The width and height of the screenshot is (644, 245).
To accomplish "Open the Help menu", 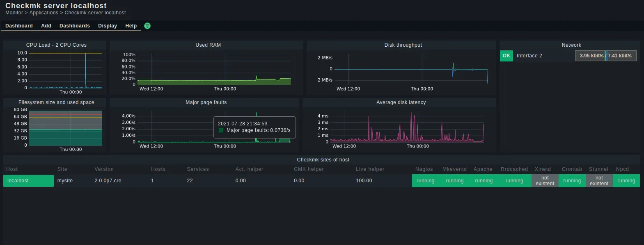I will 131,26.
